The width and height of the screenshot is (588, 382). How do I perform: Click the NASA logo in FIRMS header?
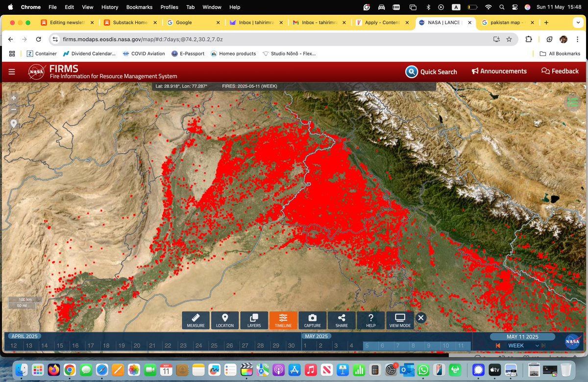click(37, 72)
